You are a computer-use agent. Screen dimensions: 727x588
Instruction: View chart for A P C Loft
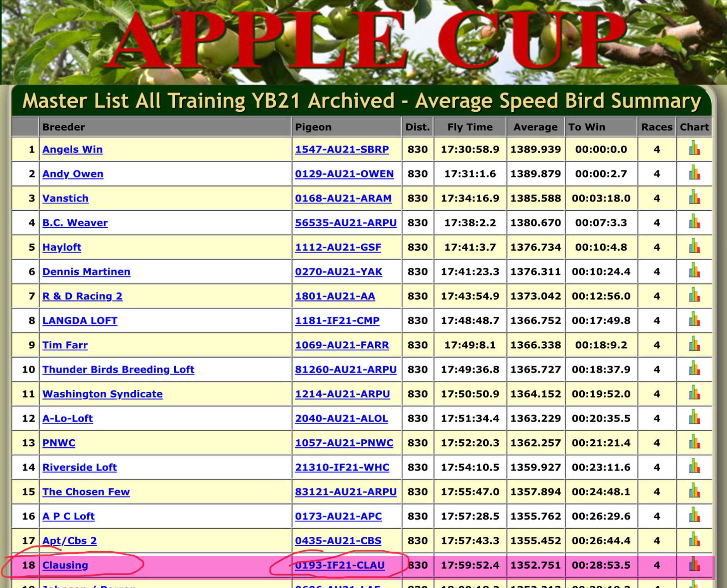[694, 515]
